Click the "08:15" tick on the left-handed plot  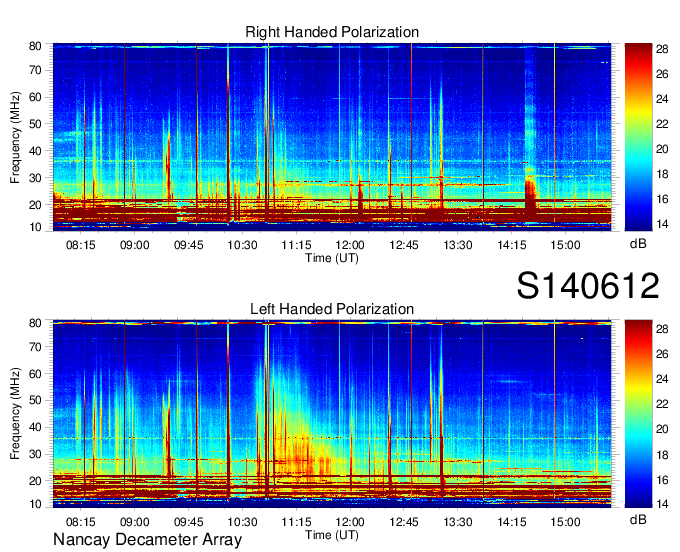[x=81, y=522]
